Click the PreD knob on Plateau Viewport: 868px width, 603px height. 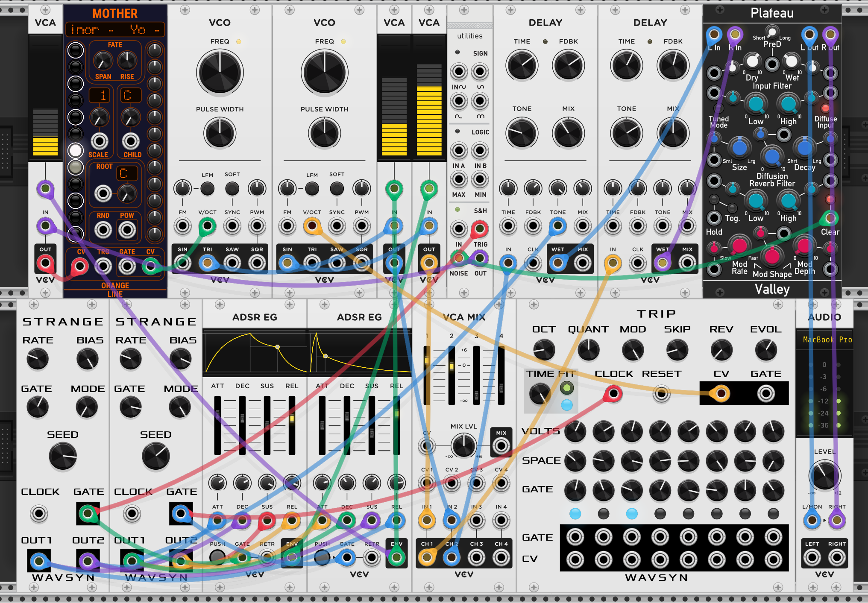click(772, 32)
